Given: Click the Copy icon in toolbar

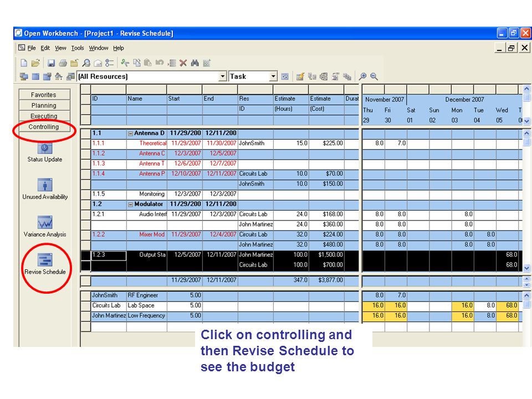Looking at the screenshot, I should point(137,63).
